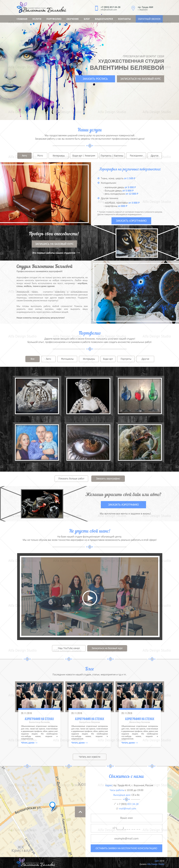Viewport: 179px width, 868px height.
Task: Select the Авто services tab
Action: (24, 156)
